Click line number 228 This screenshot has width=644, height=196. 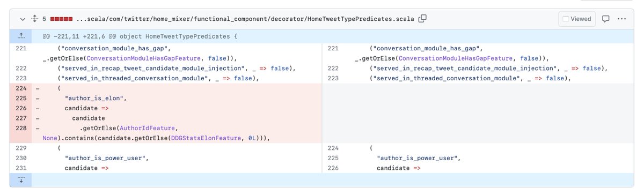(20, 129)
